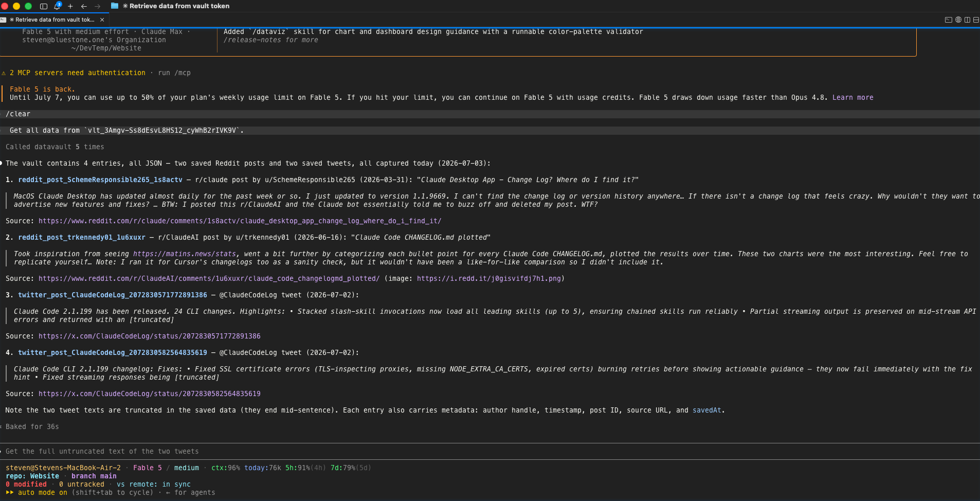The height and width of the screenshot is (501, 980).
Task: Click 'repo: Website' status entry
Action: coord(32,476)
